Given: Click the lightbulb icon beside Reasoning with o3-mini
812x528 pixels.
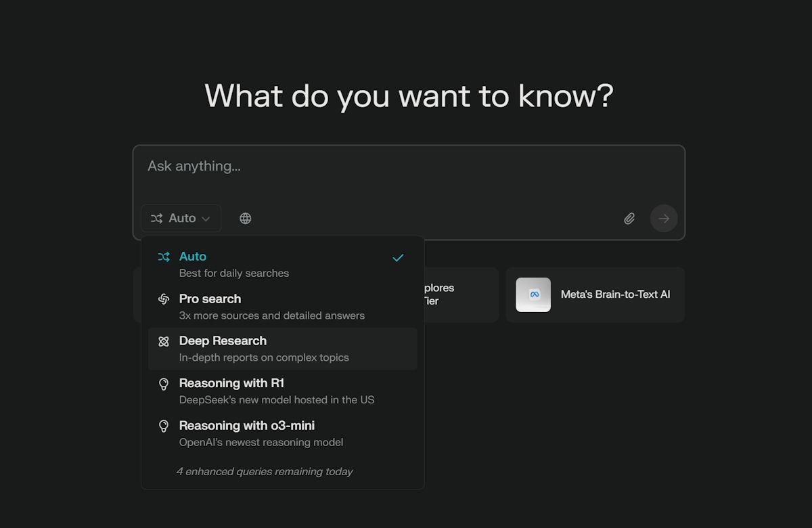Looking at the screenshot, I should [164, 426].
